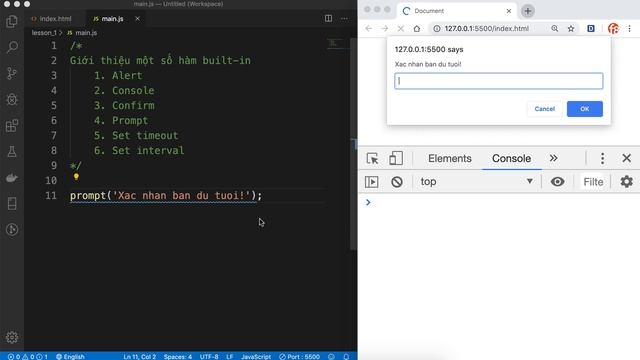
Task: Go back in the browser
Action: [x=369, y=28]
